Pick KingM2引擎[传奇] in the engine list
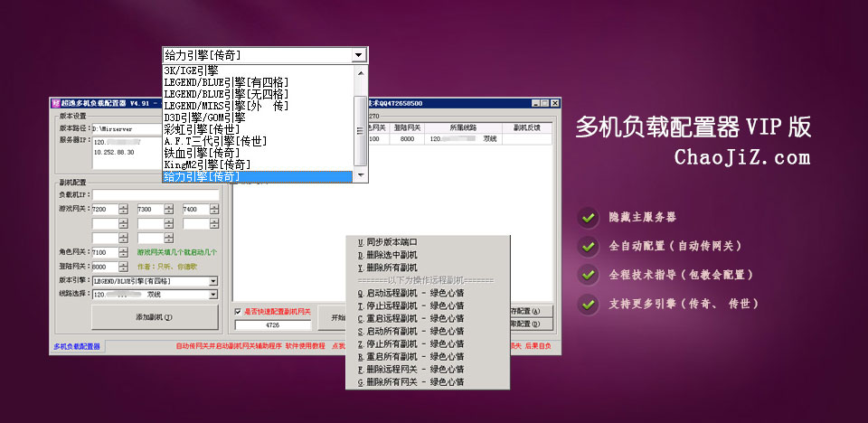 tap(258, 164)
